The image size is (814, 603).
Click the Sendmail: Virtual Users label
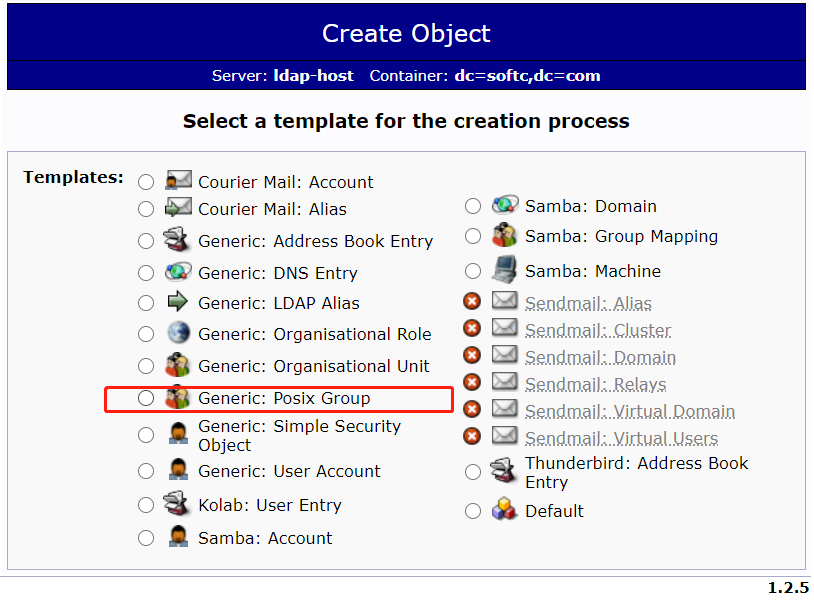pos(622,438)
